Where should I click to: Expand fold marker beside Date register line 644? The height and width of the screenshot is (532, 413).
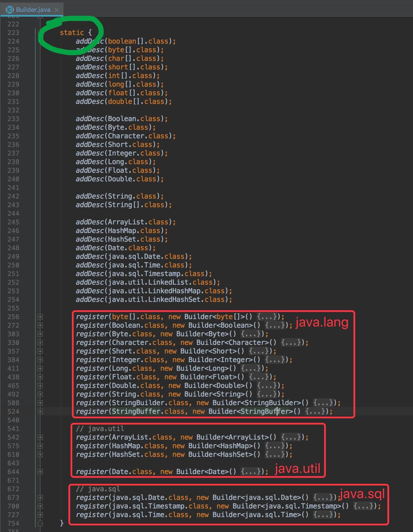click(40, 472)
